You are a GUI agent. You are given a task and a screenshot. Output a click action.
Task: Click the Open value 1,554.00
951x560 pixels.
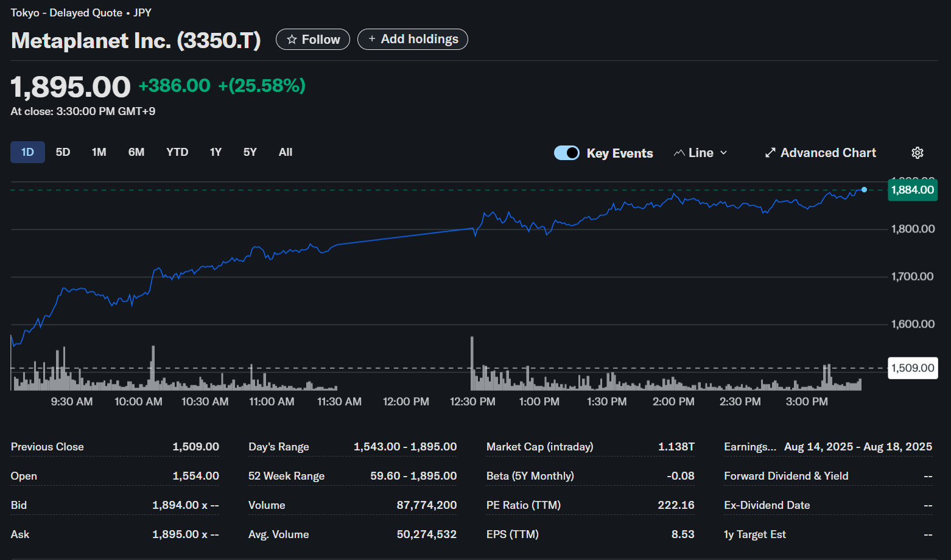[x=195, y=476]
